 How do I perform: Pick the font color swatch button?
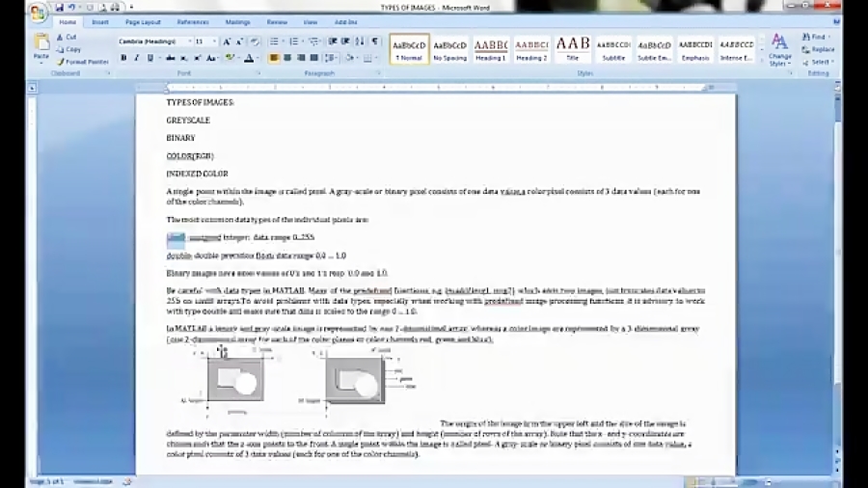(248, 58)
